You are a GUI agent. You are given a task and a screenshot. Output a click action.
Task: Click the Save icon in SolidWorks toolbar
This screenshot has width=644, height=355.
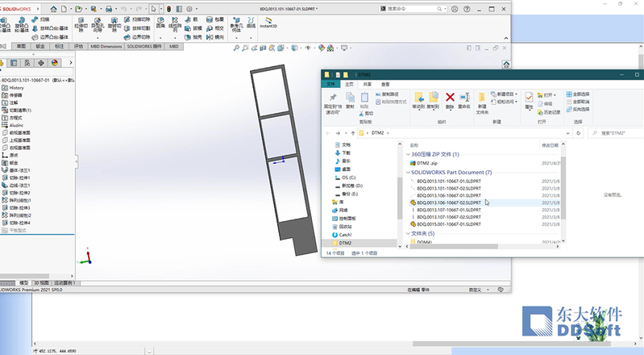[93, 7]
